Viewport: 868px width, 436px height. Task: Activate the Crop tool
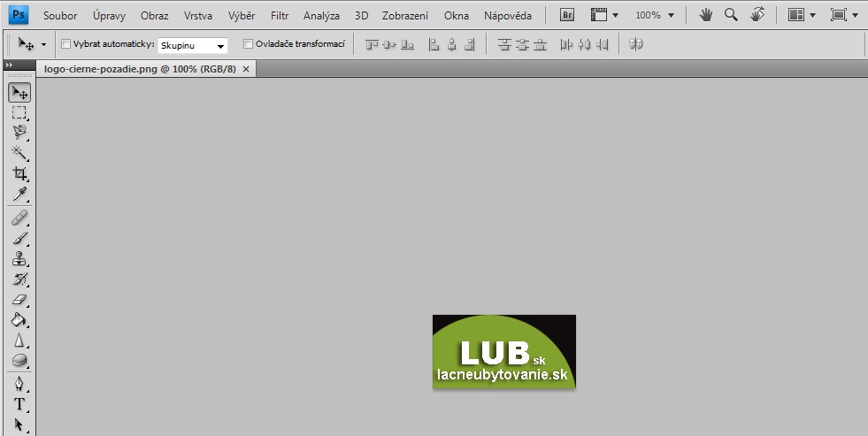[19, 173]
